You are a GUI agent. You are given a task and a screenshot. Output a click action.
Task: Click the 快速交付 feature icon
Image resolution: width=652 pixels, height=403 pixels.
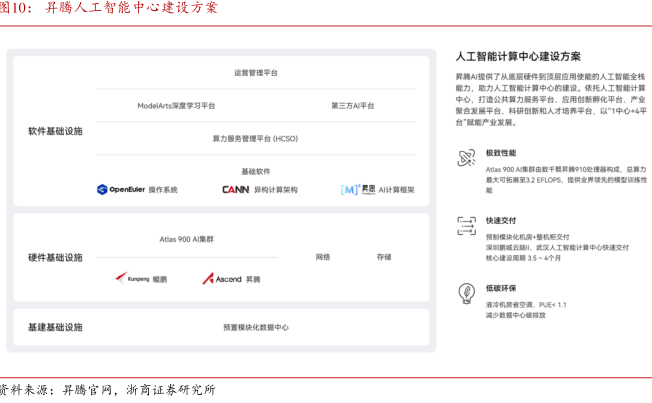(466, 225)
